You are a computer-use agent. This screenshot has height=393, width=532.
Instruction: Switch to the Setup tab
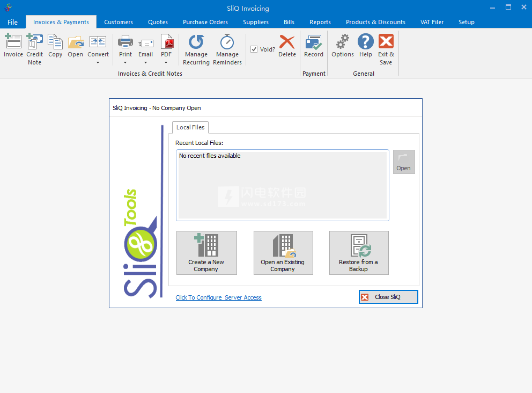(467, 22)
